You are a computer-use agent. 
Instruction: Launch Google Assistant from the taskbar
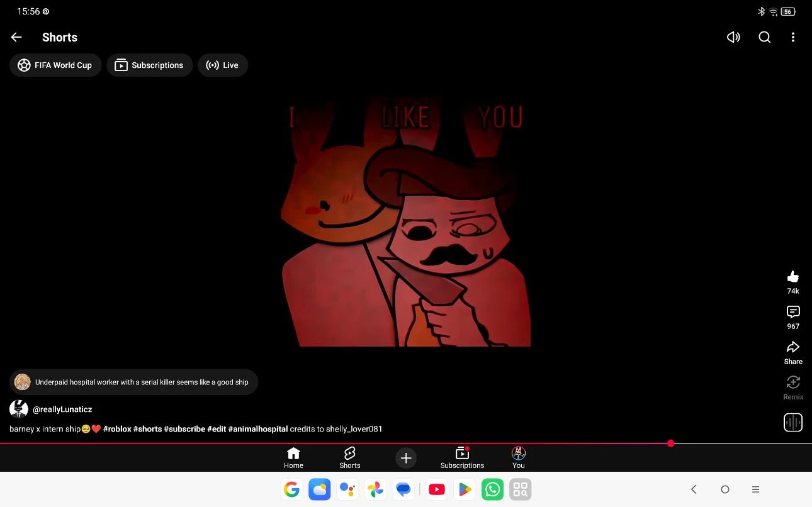coord(347,489)
